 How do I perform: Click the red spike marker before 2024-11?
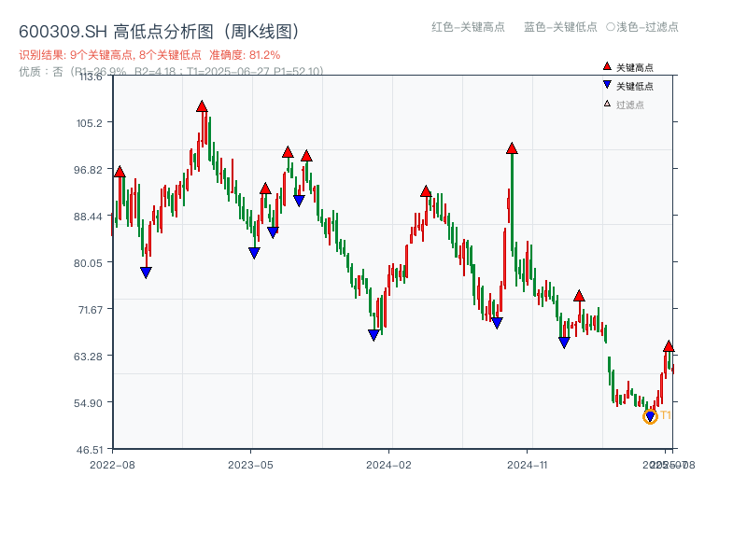point(512,146)
